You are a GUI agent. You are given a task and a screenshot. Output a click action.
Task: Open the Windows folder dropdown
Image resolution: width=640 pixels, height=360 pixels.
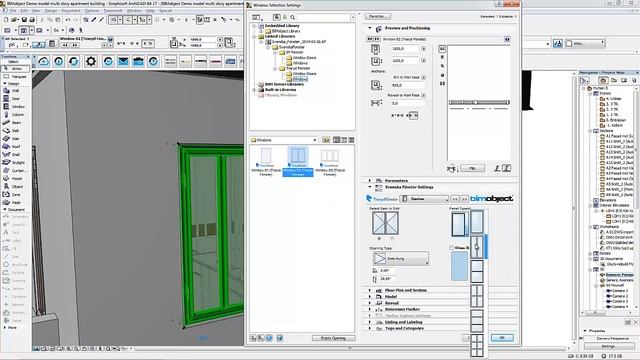[284, 140]
